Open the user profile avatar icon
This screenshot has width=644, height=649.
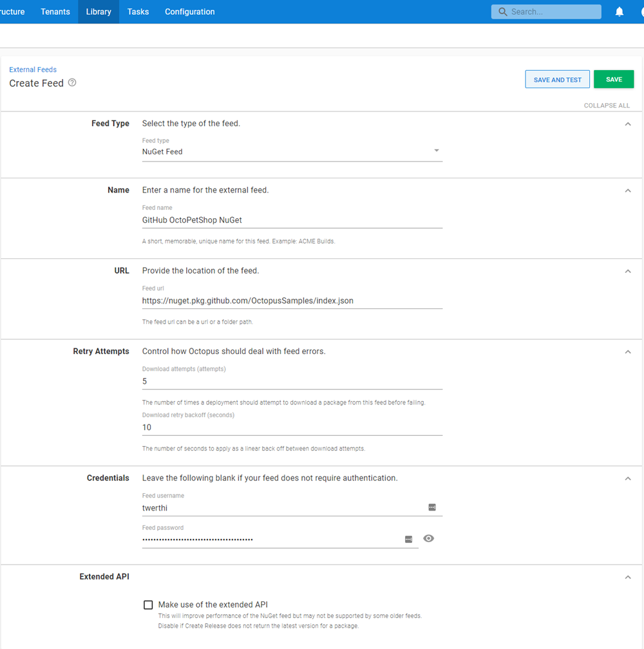[641, 12]
